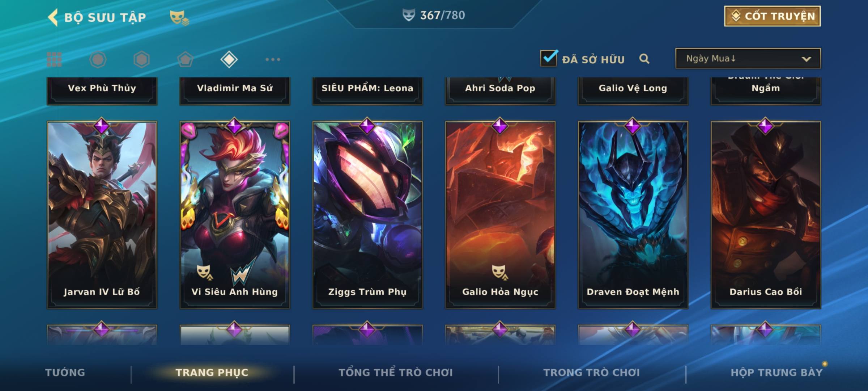Select the second hexagon rarity filter

[x=141, y=59]
